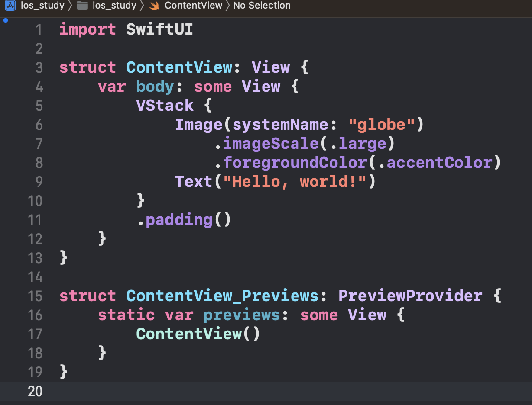Click line number 15 in the gutter

[35, 296]
